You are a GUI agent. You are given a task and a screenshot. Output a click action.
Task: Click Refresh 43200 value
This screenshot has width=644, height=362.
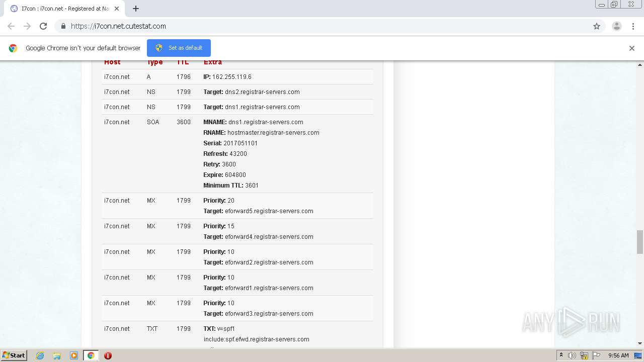(x=238, y=154)
